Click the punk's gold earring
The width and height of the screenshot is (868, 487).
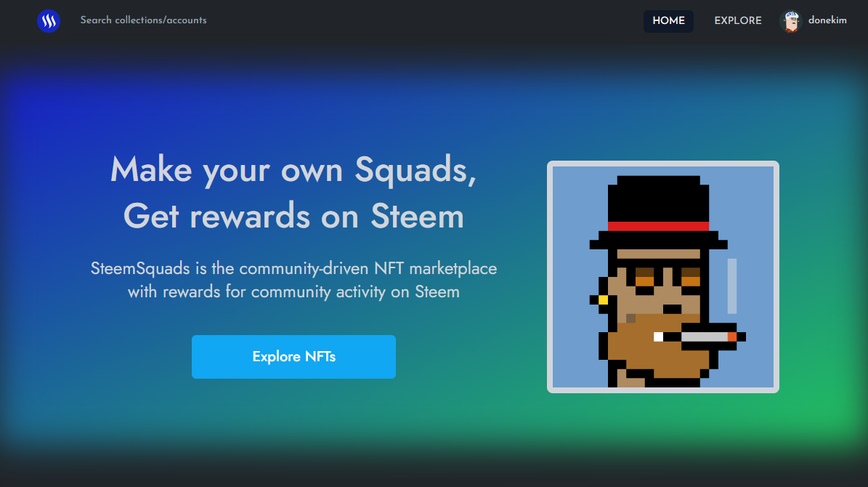[603, 299]
